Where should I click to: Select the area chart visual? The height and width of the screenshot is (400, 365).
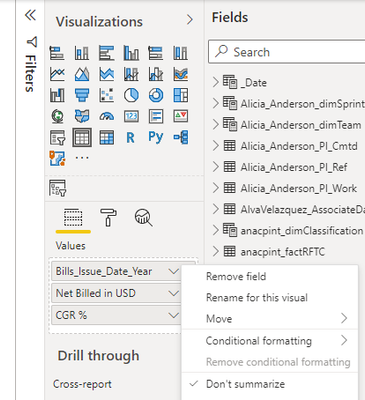(x=82, y=74)
